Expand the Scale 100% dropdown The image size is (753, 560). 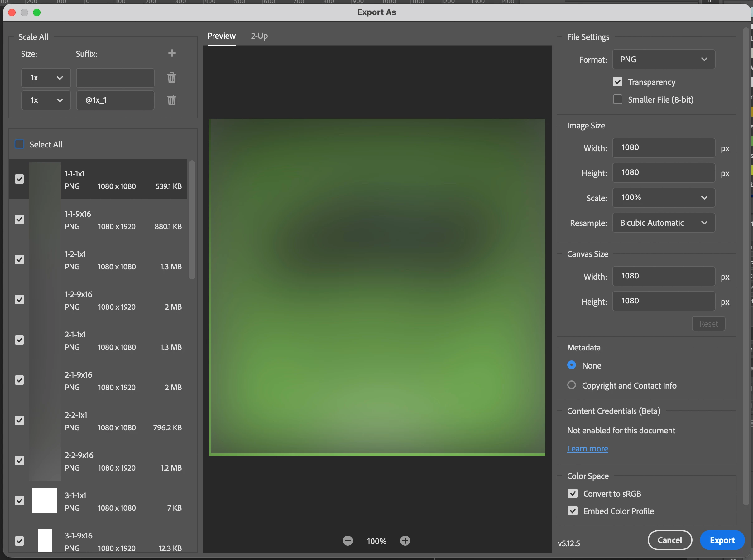663,198
